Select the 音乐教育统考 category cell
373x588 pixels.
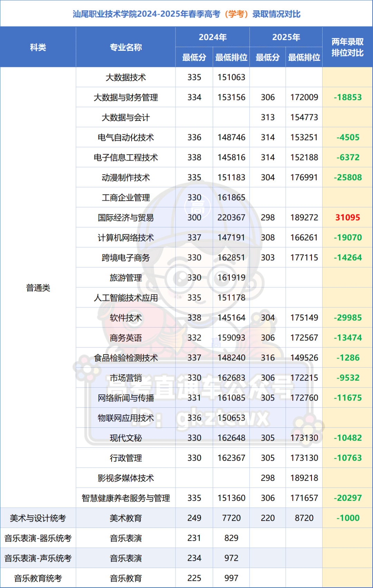[38, 578]
